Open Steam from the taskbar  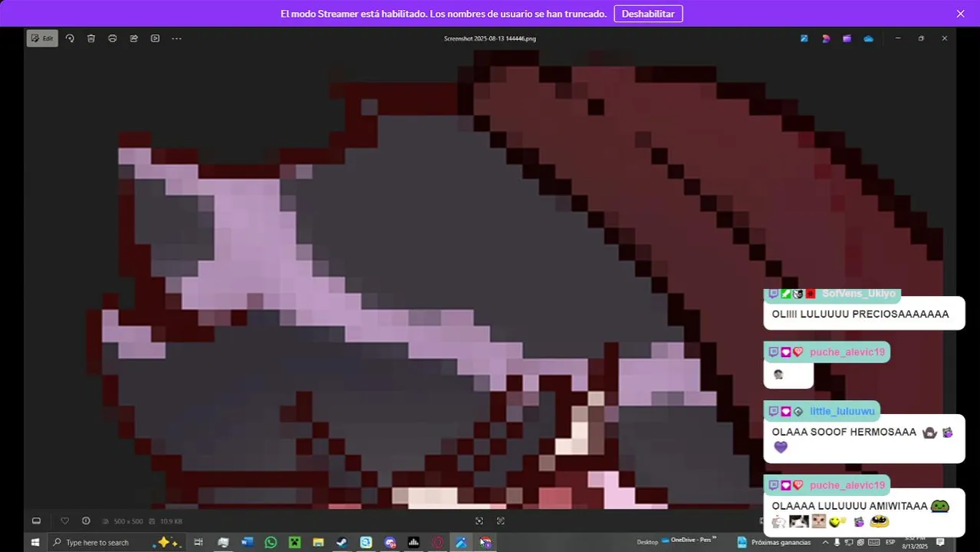[342, 542]
